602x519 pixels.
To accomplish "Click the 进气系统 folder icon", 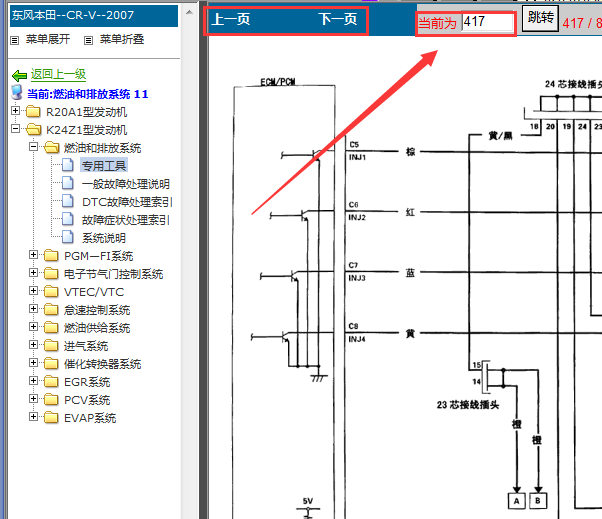I will coord(51,345).
